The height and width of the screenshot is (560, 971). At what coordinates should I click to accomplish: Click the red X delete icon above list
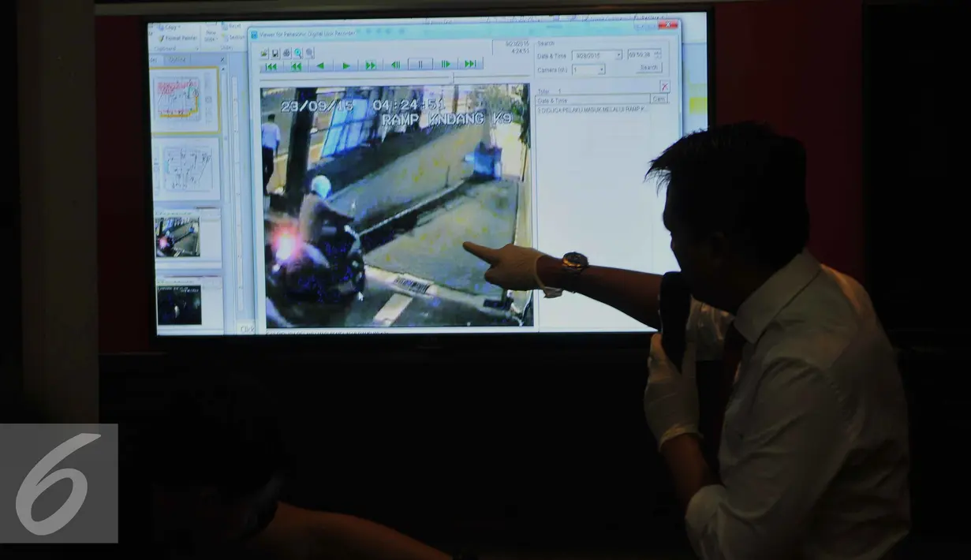point(664,86)
